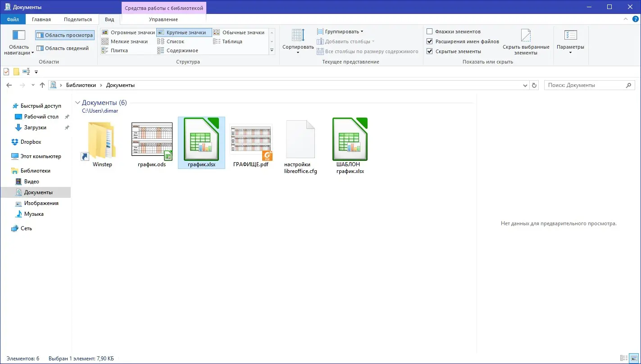
Task: Open the Изображения library
Action: [x=36, y=203]
